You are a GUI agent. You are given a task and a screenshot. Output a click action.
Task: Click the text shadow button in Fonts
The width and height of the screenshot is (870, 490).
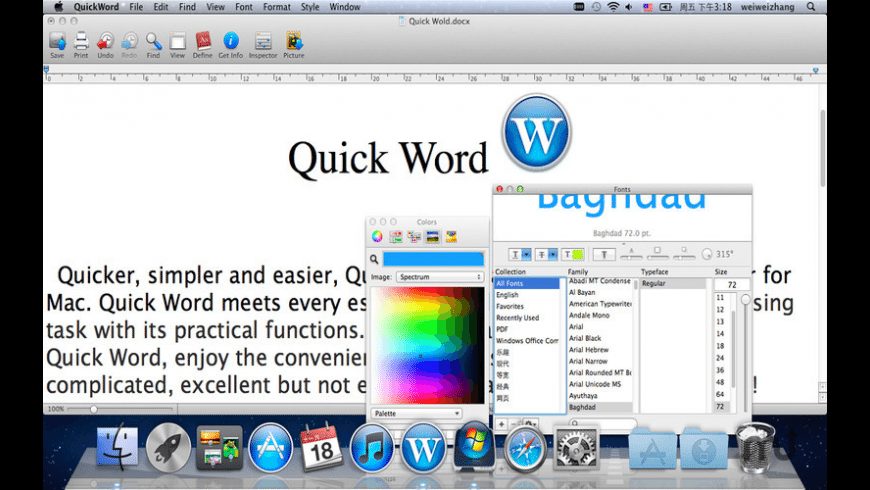click(x=604, y=254)
